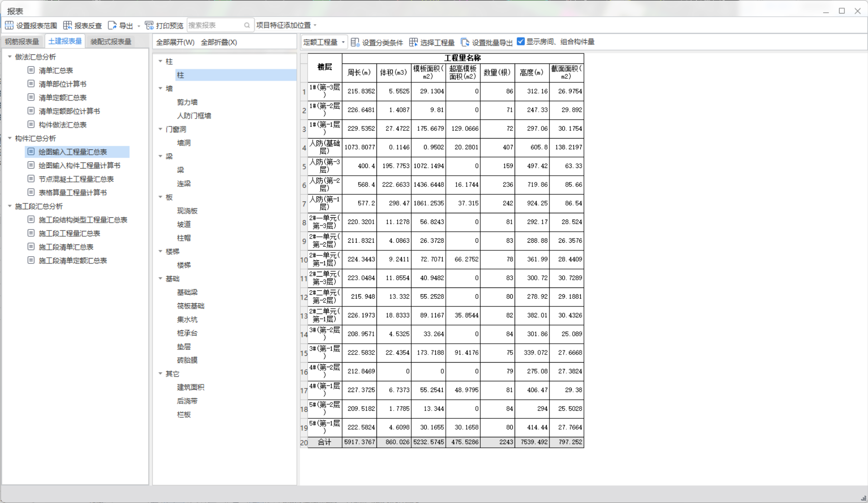Click row number 10 header

(304, 260)
